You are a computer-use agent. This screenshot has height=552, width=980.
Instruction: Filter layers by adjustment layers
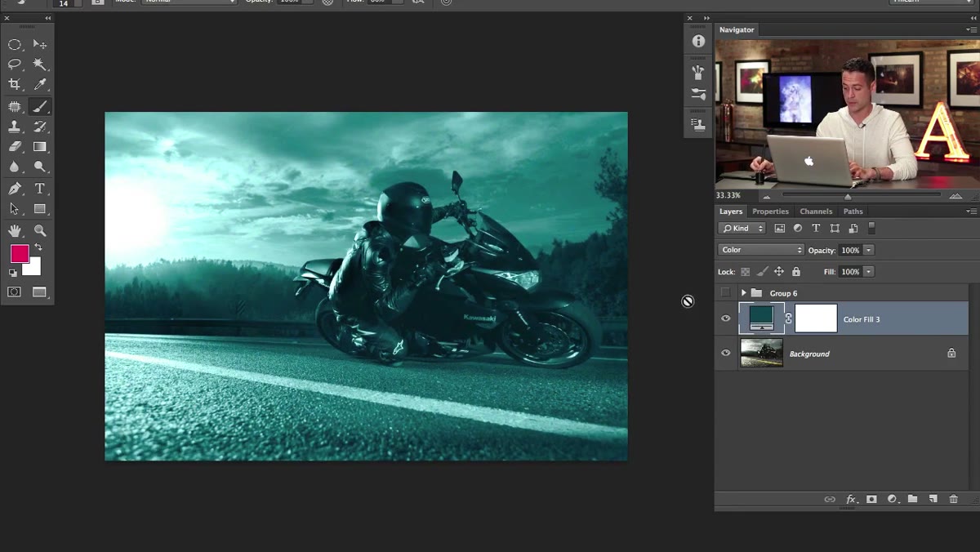(798, 229)
